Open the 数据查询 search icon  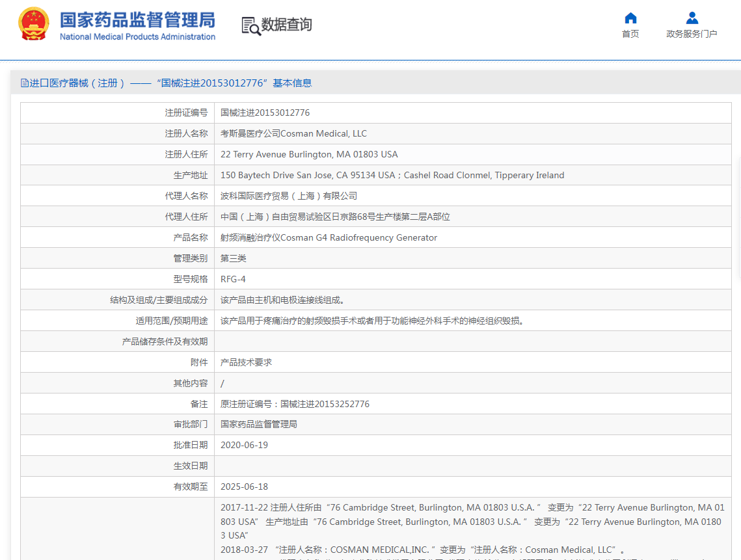(251, 26)
